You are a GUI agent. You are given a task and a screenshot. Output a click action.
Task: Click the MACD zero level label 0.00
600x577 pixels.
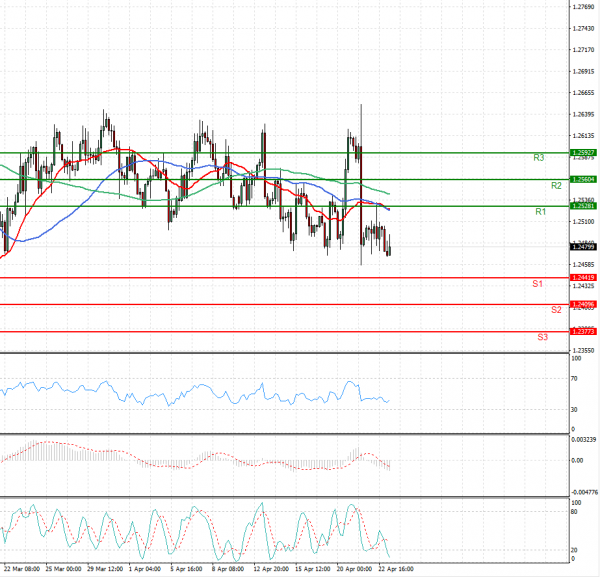(577, 460)
